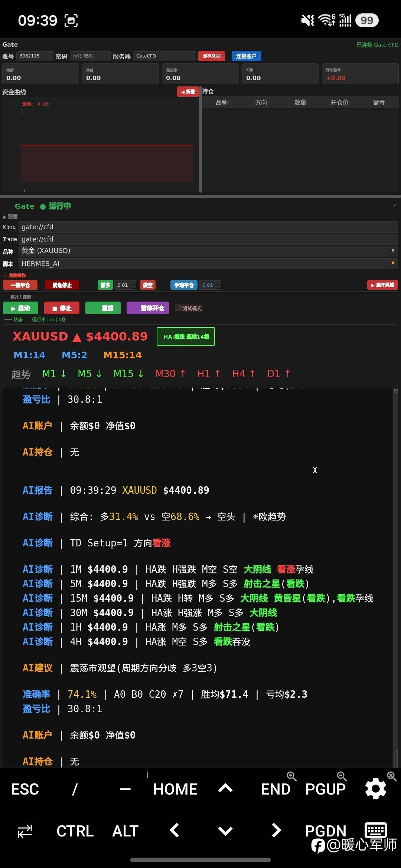
Task: Tap the END key
Action: click(x=276, y=789)
